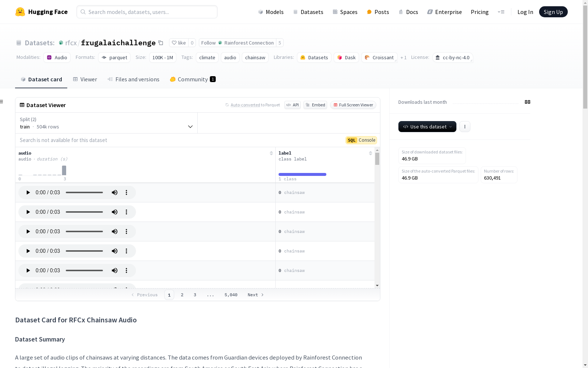Open more options for second audio clip
The height and width of the screenshot is (368, 588).
[x=126, y=212]
